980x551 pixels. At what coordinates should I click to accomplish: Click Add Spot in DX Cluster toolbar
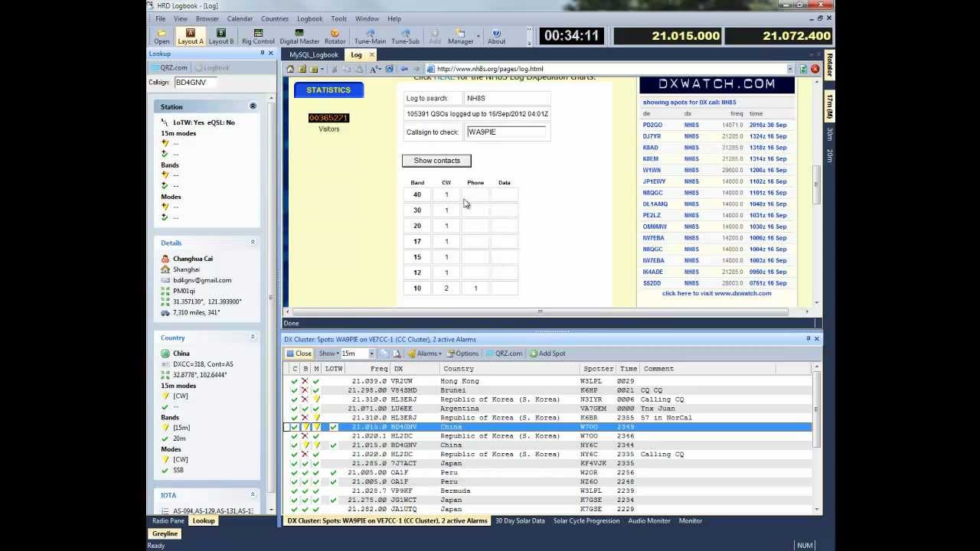547,354
